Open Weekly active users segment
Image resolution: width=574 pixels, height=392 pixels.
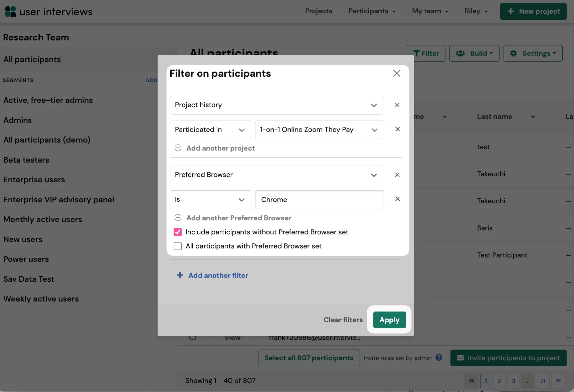click(x=41, y=299)
